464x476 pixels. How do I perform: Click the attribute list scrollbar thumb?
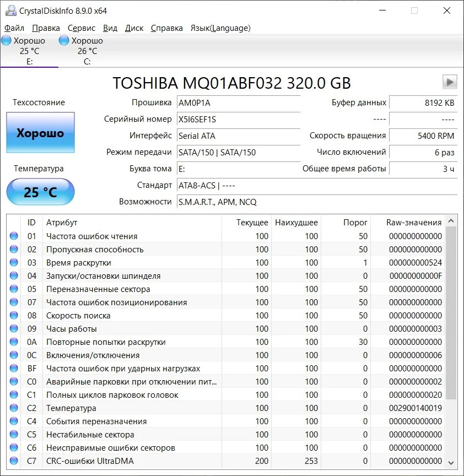451,313
